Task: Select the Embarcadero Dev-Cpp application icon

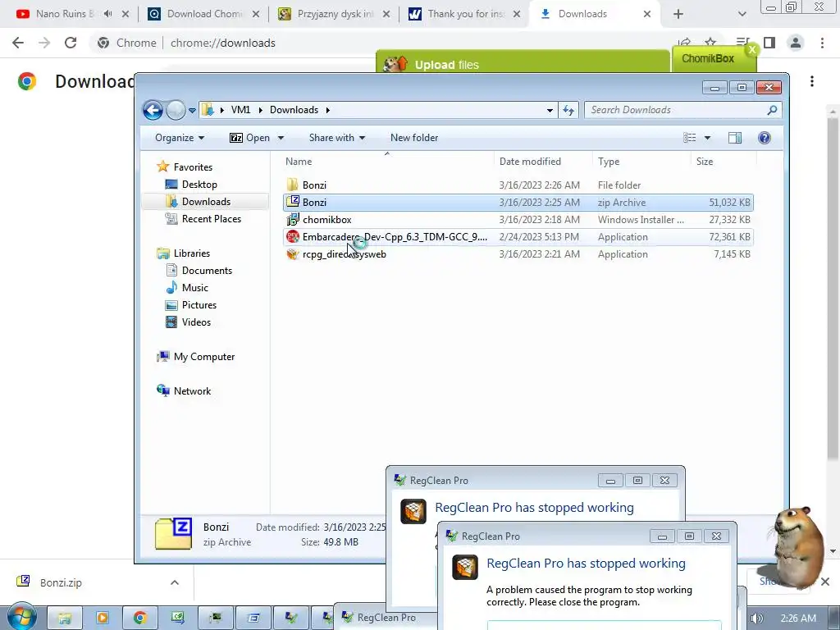Action: click(293, 236)
